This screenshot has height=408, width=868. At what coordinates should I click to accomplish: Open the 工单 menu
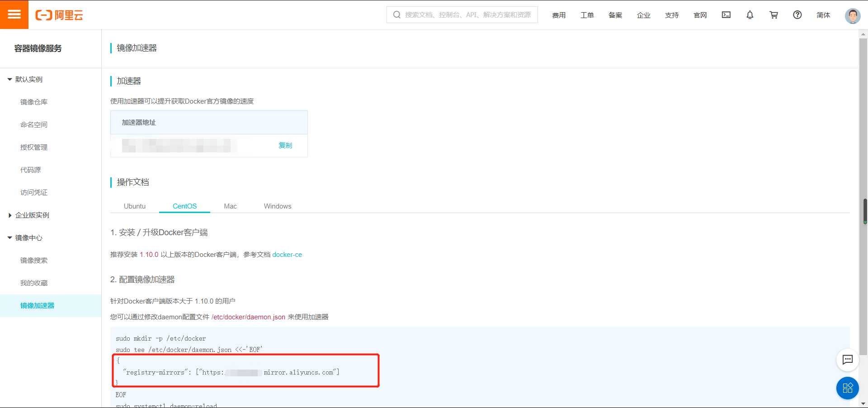[587, 15]
